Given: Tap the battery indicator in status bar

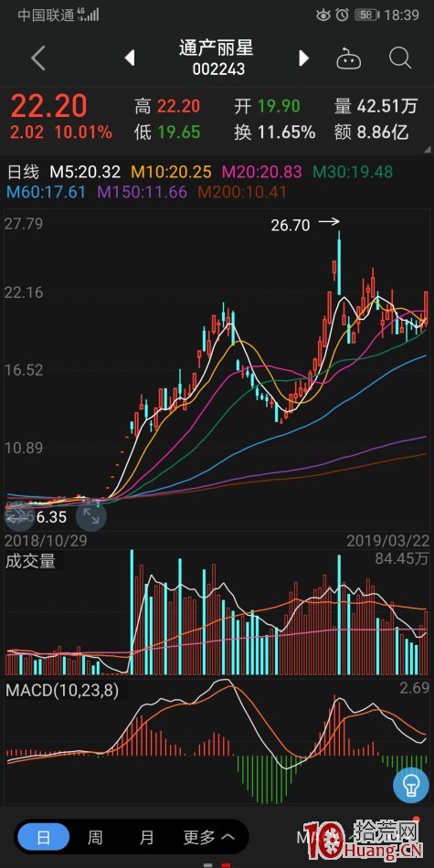Looking at the screenshot, I should click(x=366, y=15).
